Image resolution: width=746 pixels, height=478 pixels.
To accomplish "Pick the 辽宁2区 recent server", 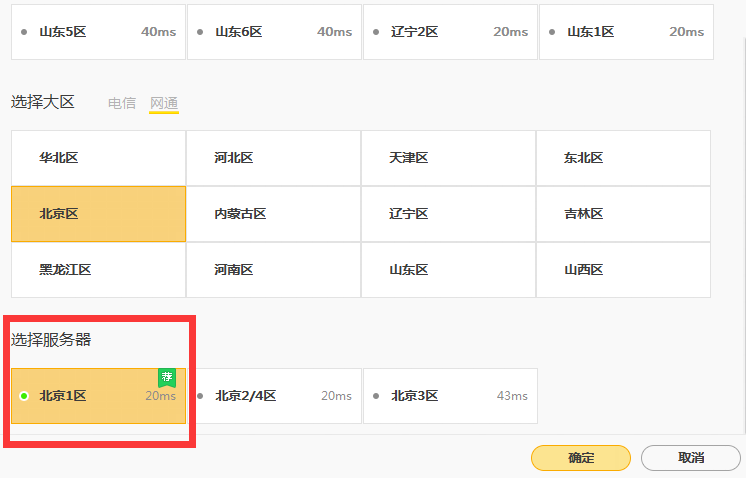I will 450,32.
